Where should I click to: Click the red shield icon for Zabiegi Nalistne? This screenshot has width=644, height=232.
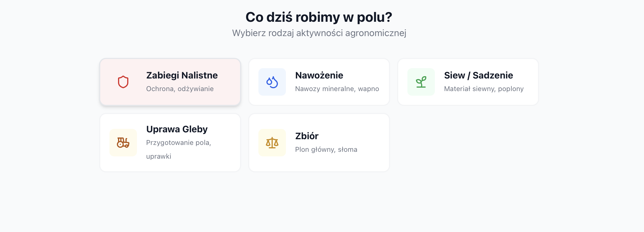(123, 82)
